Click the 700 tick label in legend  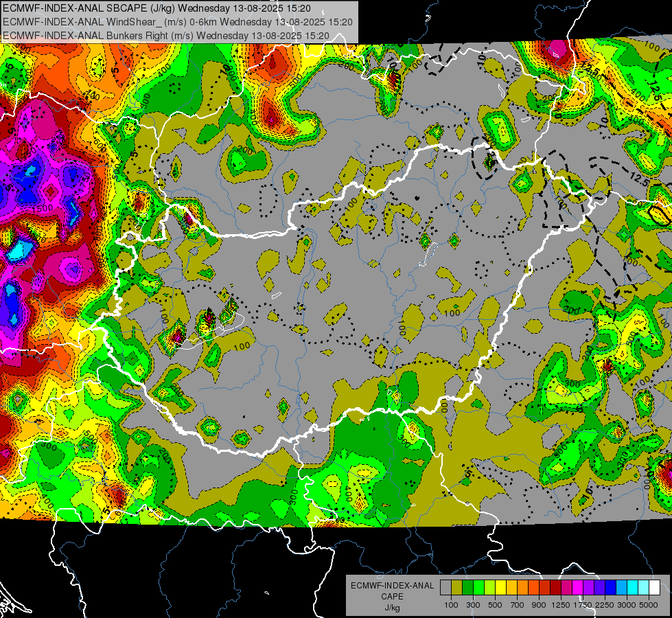tap(518, 605)
